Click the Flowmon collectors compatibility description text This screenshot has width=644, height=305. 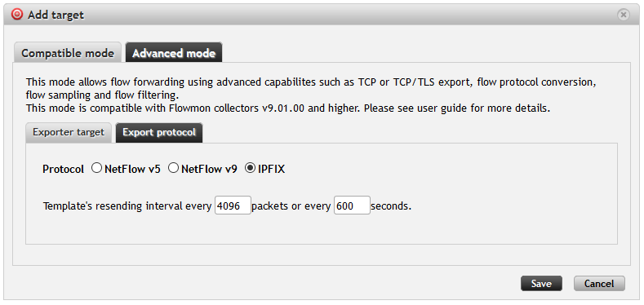[x=287, y=108]
